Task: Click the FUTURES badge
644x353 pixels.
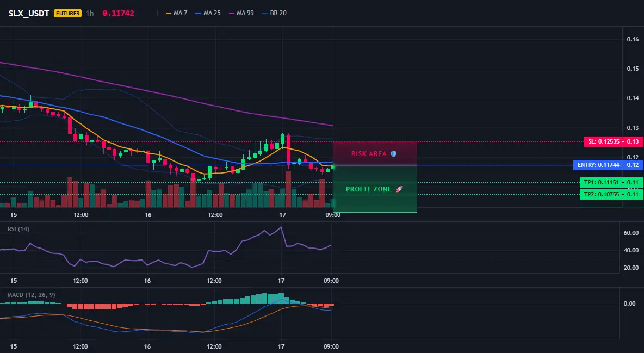Action: (x=67, y=13)
